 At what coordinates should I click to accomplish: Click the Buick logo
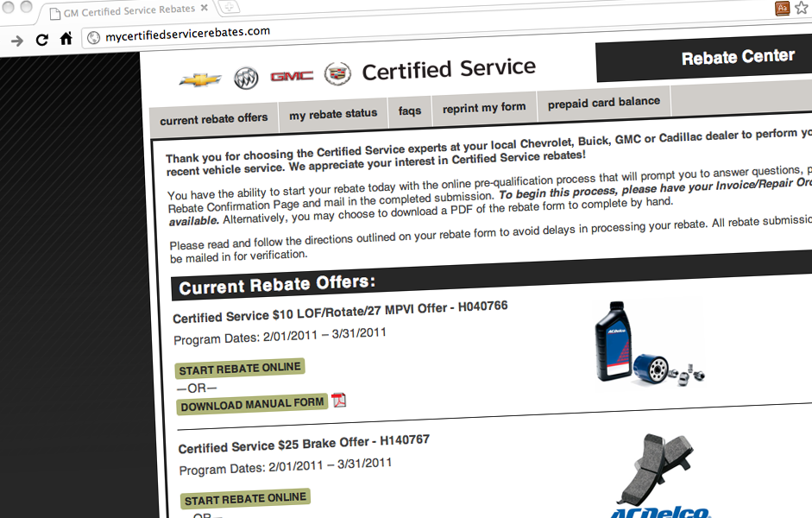[246, 79]
